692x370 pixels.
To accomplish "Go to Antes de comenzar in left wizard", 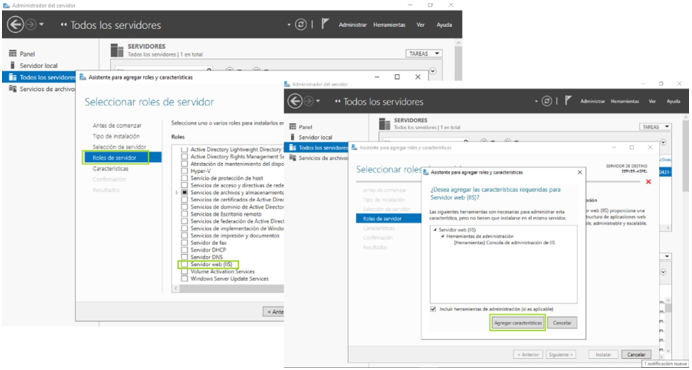I will point(117,125).
